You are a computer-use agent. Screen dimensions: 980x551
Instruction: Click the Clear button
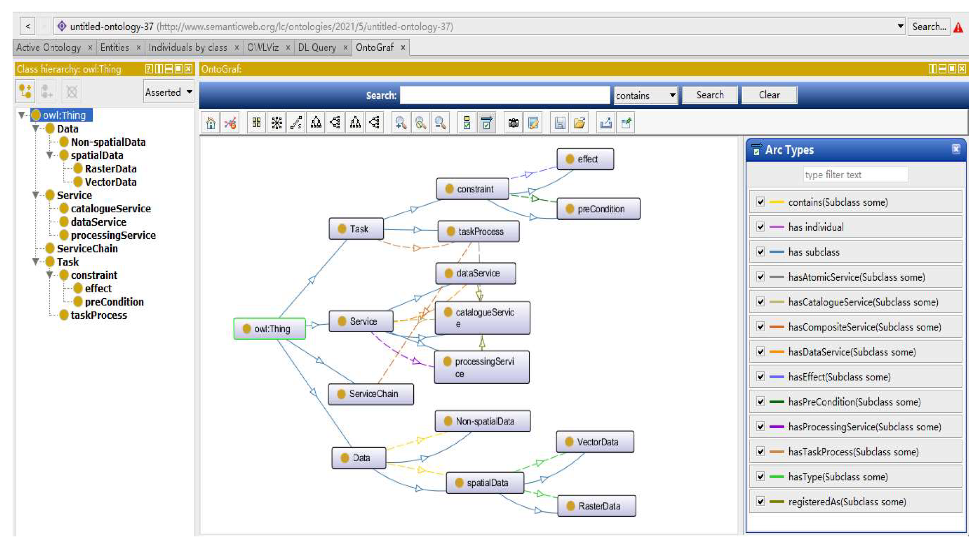tap(769, 95)
